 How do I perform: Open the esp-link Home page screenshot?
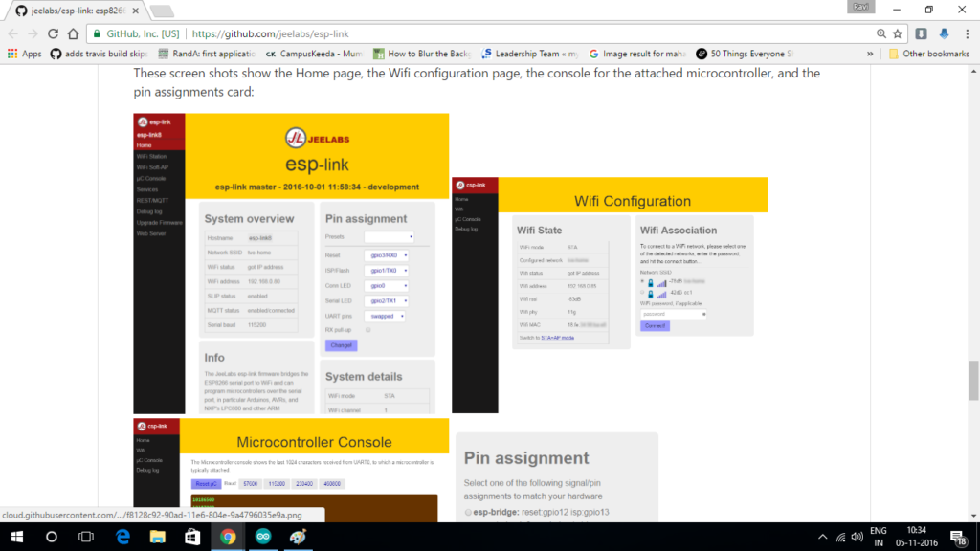(291, 263)
